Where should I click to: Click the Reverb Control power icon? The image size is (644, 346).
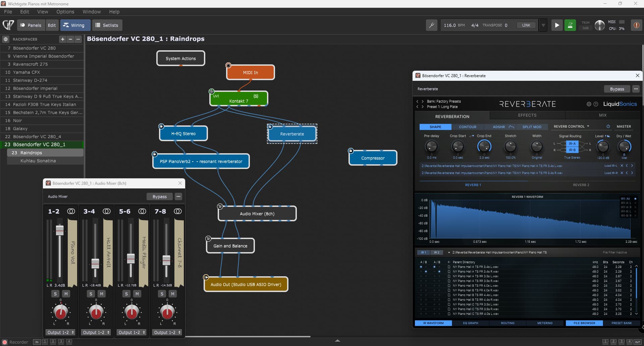[x=608, y=126]
